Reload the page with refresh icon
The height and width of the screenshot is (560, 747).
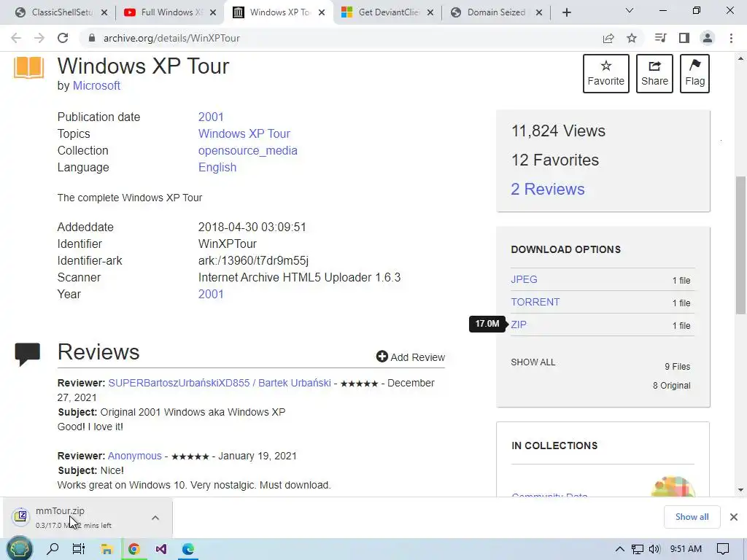click(63, 38)
